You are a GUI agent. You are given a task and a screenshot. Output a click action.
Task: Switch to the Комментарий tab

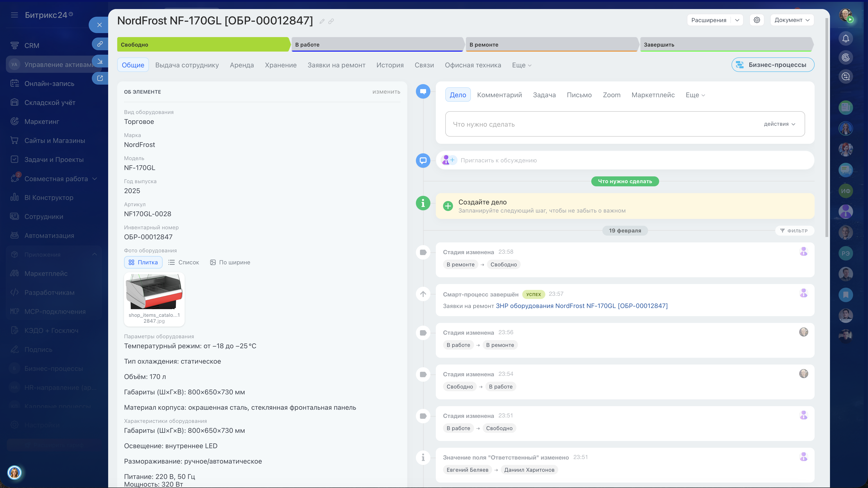click(x=499, y=95)
